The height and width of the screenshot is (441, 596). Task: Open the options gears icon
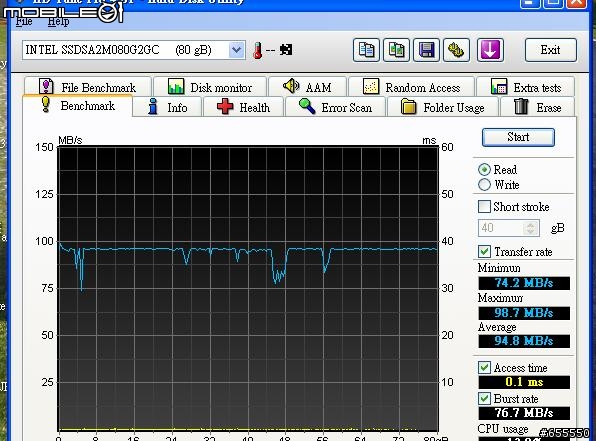pyautogui.click(x=456, y=50)
